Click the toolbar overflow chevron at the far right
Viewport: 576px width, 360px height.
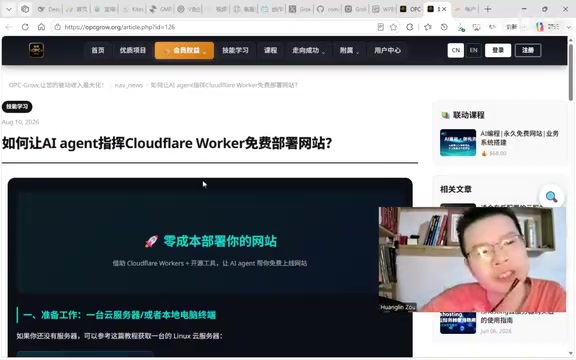(x=568, y=27)
